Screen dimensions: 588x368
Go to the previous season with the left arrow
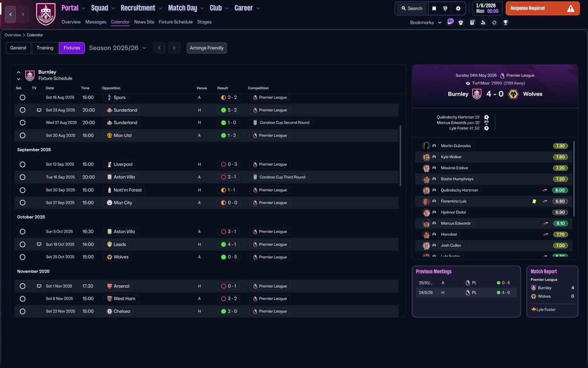[x=159, y=48]
